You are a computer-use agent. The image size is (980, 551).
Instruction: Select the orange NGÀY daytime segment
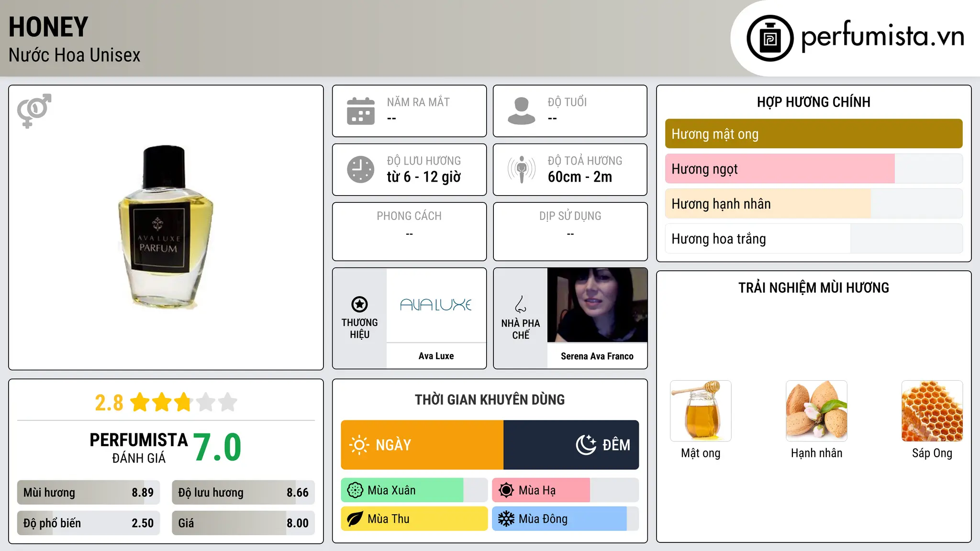(x=422, y=445)
